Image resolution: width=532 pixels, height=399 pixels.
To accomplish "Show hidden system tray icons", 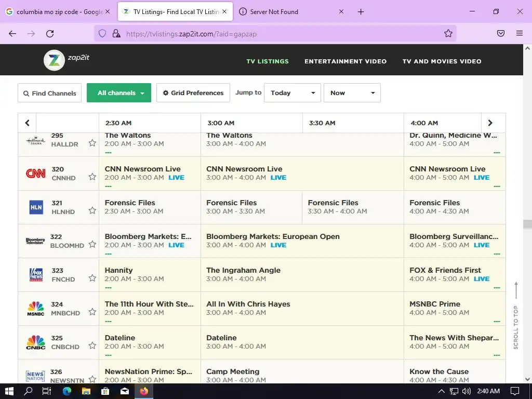I will click(442, 391).
